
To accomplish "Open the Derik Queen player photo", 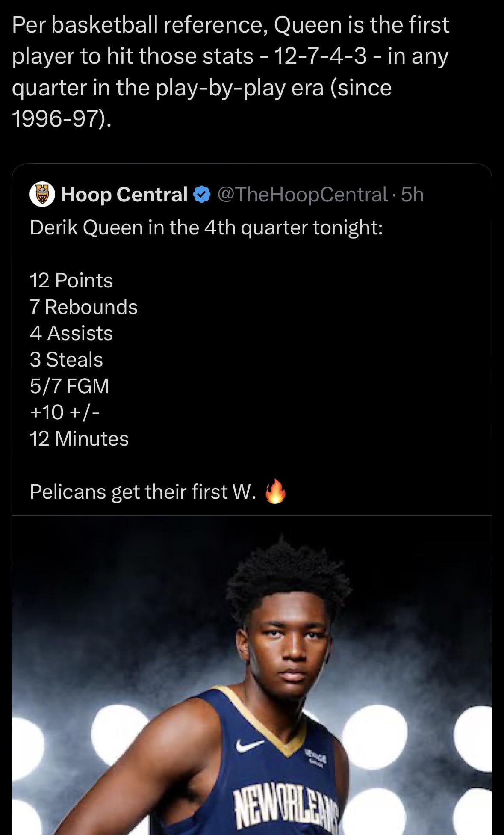I will click(x=252, y=675).
